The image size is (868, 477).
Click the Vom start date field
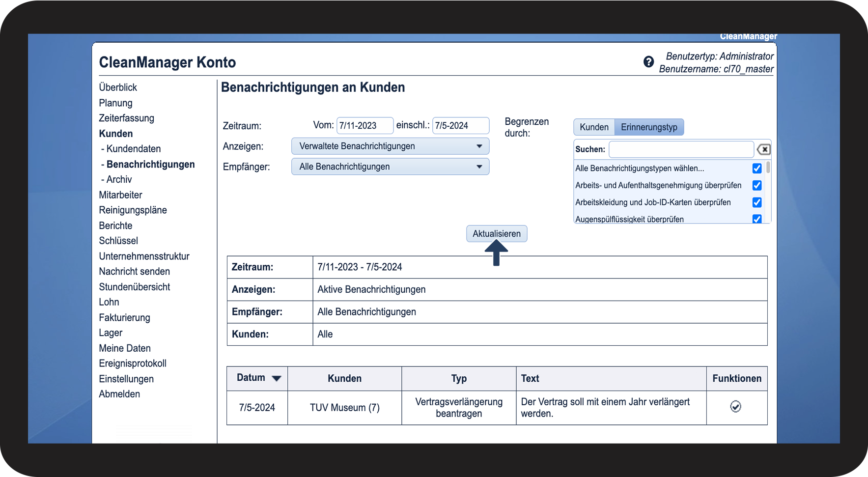coord(364,126)
